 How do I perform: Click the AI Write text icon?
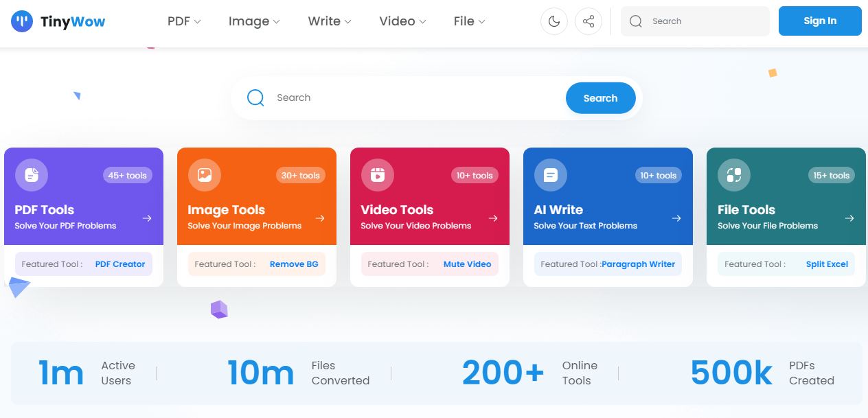coord(551,175)
